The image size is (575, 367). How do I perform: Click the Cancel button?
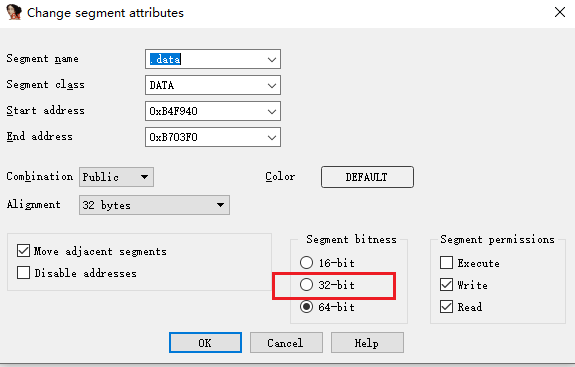coord(286,343)
